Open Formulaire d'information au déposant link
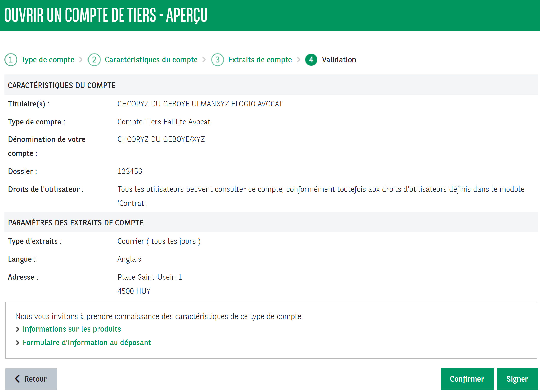Screen dimensions: 540x392 pyautogui.click(x=87, y=343)
